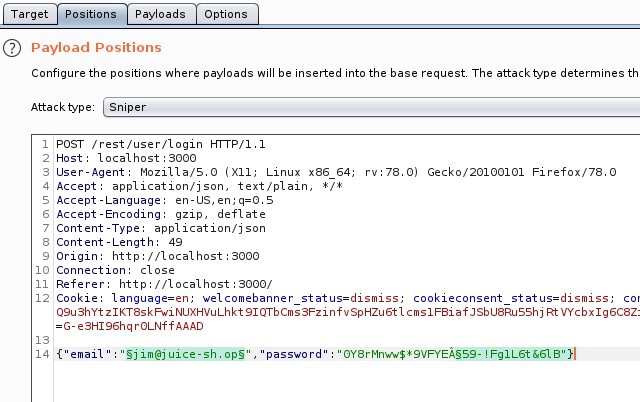Open the Payload Positions help icon

(x=12, y=48)
